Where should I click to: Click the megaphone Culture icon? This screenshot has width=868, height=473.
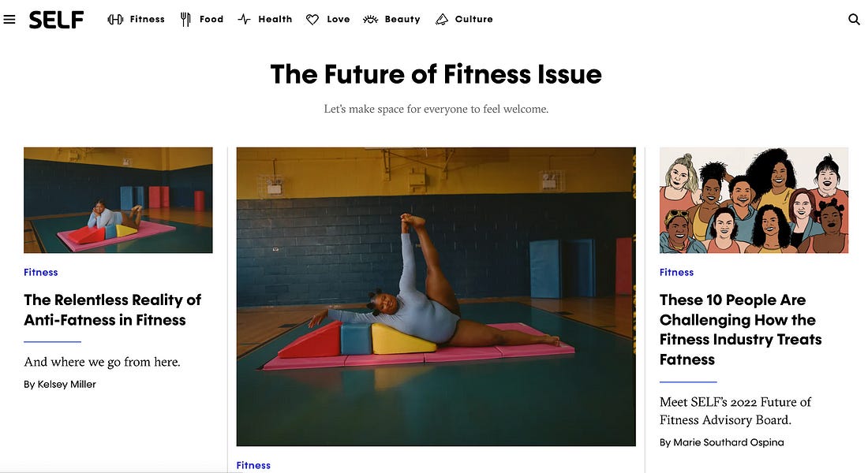pyautogui.click(x=442, y=20)
